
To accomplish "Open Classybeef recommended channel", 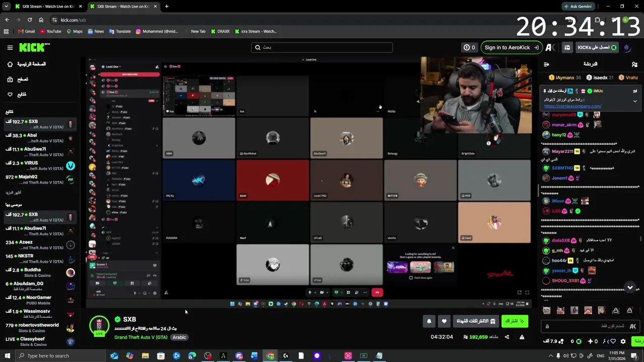I will click(39, 341).
